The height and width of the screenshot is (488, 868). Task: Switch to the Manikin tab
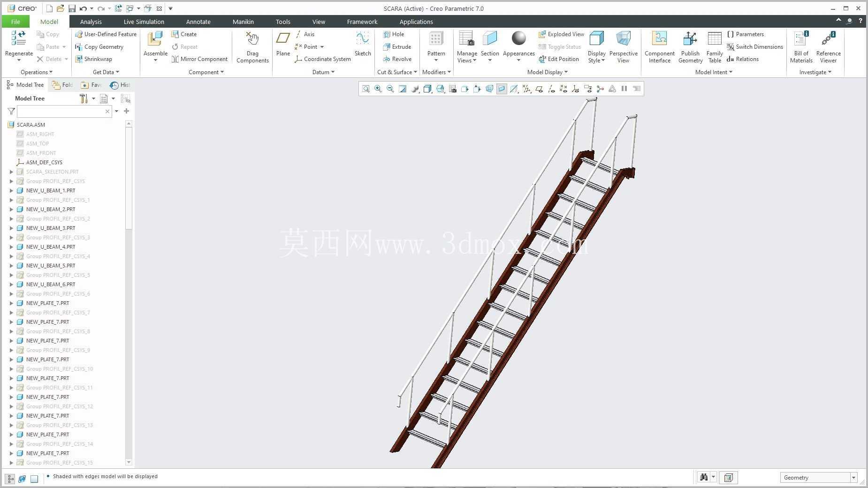(243, 22)
